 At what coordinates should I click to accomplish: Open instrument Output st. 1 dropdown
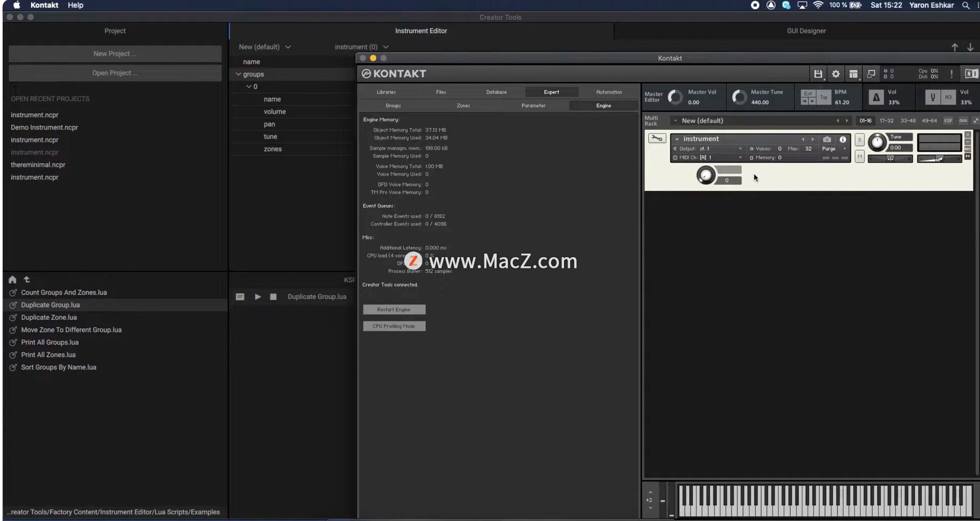pyautogui.click(x=707, y=149)
